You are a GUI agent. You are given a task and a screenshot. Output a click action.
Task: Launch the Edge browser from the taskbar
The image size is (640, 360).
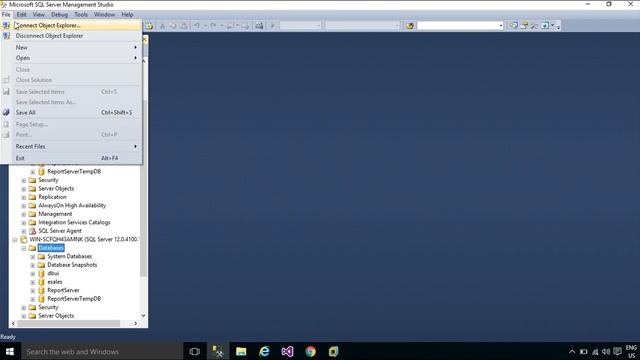coord(264,351)
